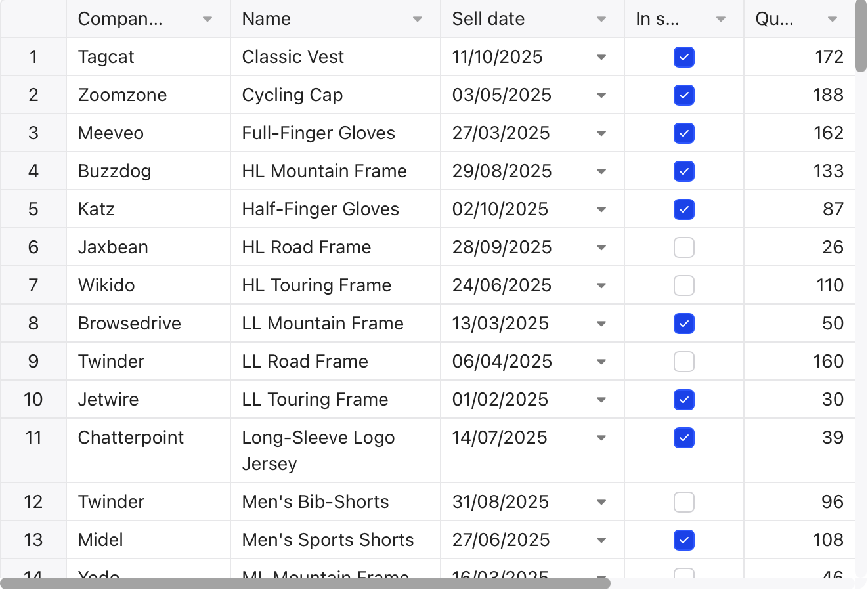
Task: Enable In stock for Men's Bib-Shorts
Action: [684, 501]
